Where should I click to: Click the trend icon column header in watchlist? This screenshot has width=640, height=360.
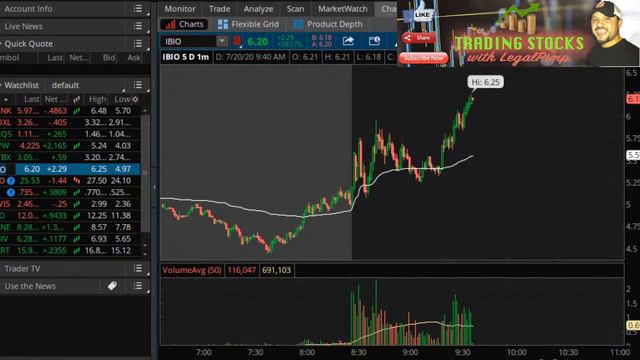point(76,99)
